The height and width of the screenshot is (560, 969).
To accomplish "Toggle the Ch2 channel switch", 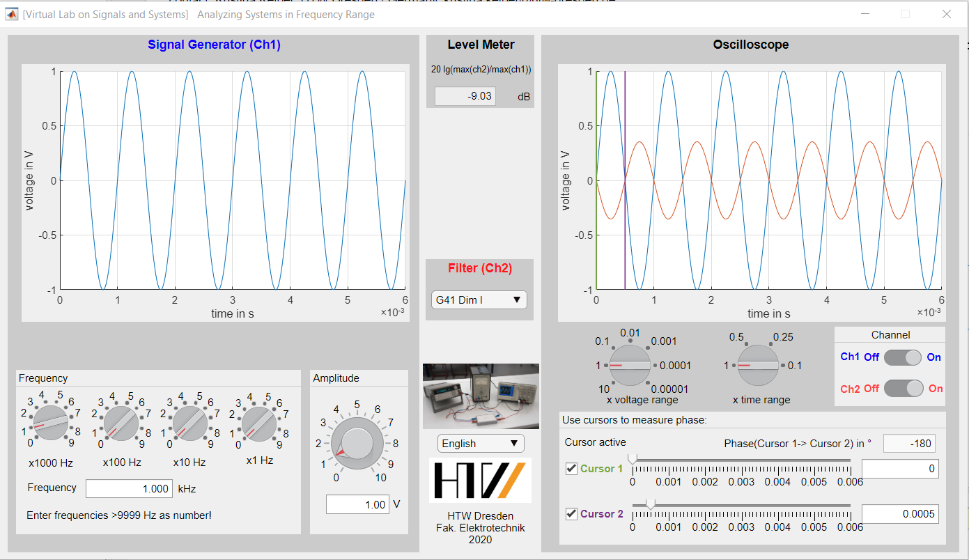I will click(903, 389).
